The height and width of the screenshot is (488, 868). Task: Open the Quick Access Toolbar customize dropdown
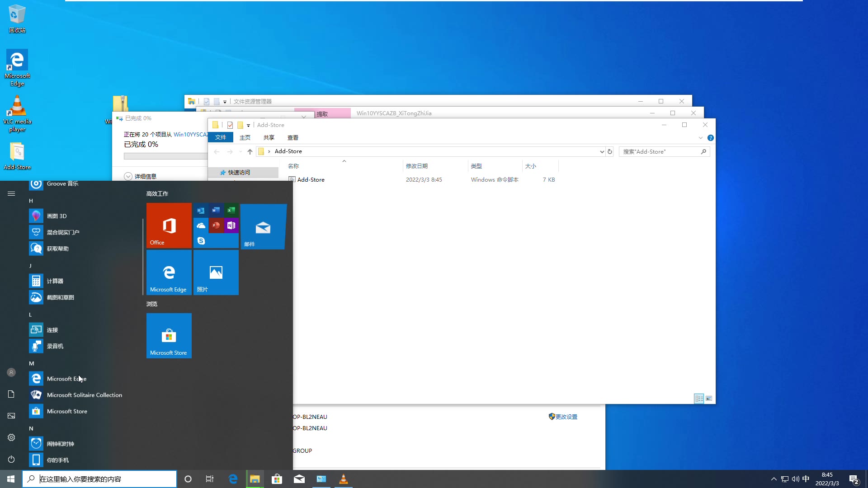coord(248,125)
